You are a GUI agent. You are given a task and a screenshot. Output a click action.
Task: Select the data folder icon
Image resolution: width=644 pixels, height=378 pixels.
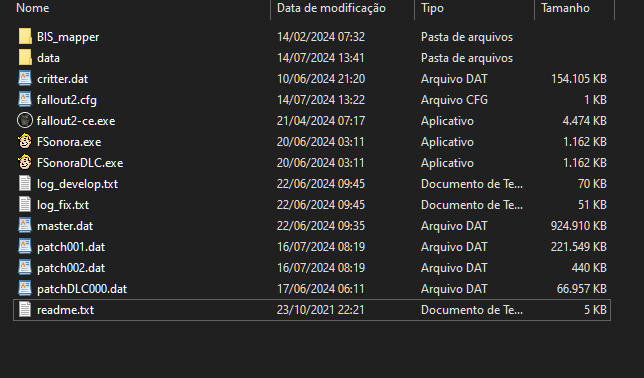(25, 58)
